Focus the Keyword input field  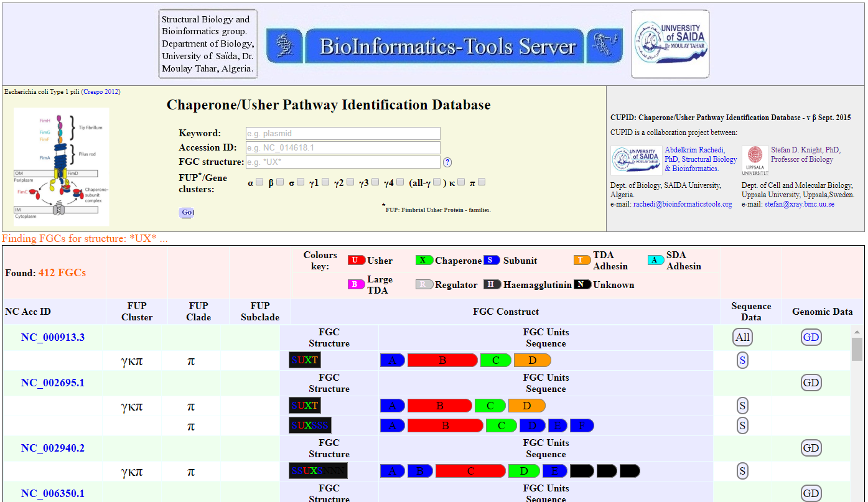click(x=343, y=133)
